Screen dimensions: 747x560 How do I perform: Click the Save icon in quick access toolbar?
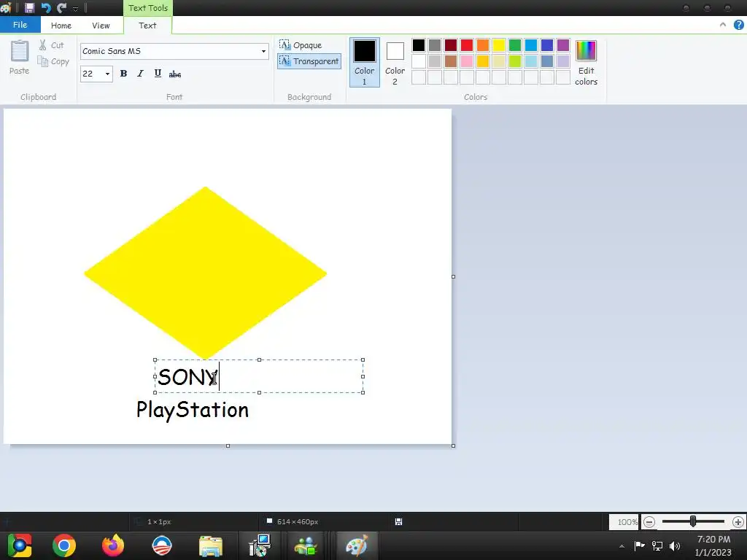29,7
